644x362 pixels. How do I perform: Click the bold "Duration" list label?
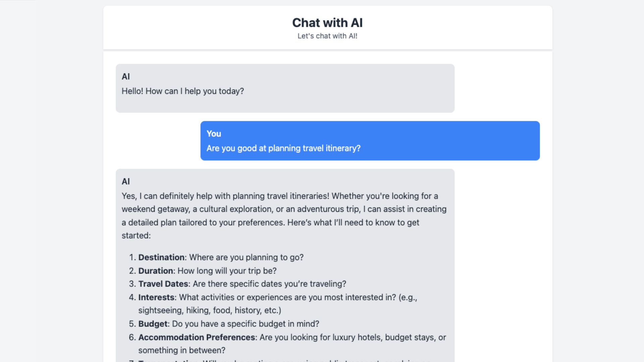156,271
